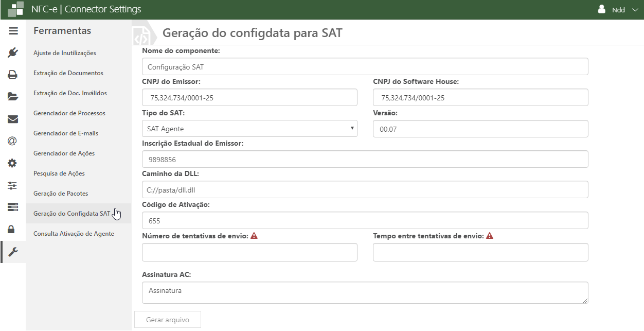Click the padlock sidebar icon
The height and width of the screenshot is (331, 644).
(13, 230)
